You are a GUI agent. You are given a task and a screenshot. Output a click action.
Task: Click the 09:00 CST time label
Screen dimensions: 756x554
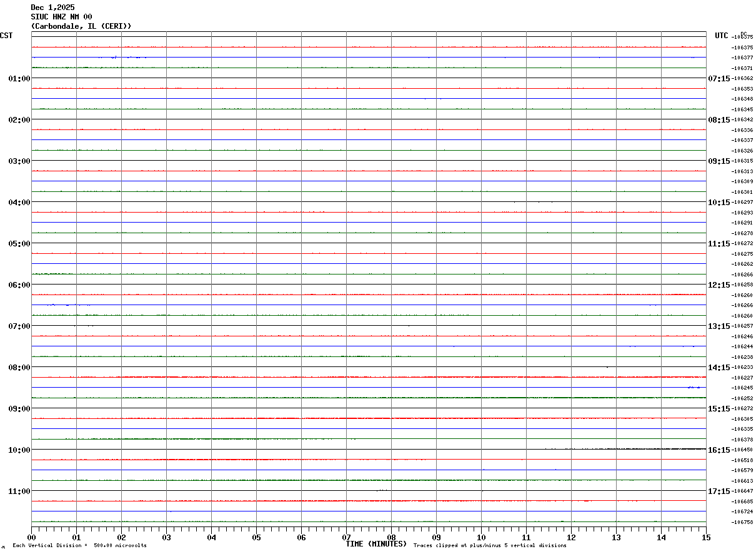[x=19, y=409]
